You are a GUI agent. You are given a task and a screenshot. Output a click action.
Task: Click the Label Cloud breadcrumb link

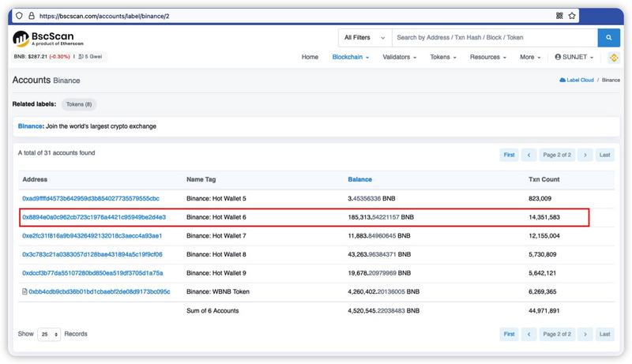(577, 80)
